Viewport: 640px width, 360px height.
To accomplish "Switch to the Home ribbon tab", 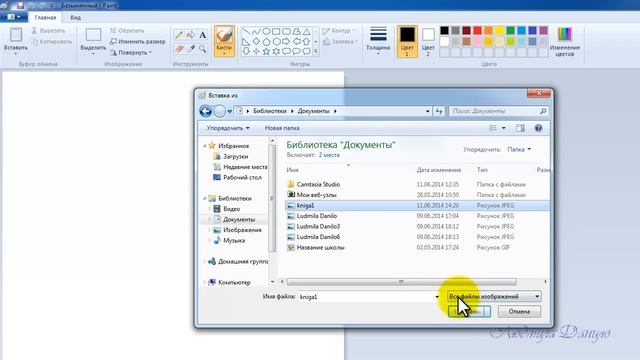I will (x=45, y=18).
